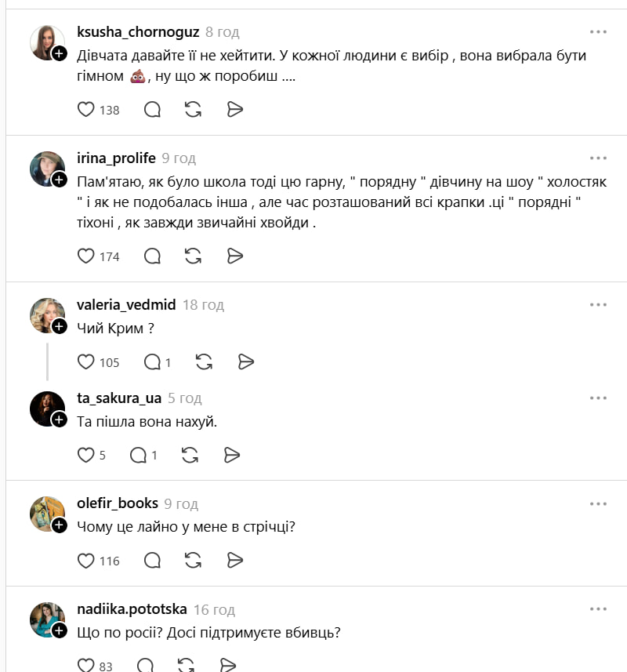Open valeria_vedmid's profile picture
The image size is (627, 672).
point(46,314)
